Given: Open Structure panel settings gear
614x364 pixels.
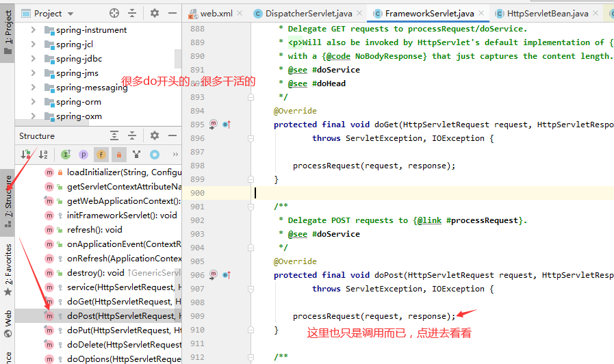Looking at the screenshot, I should coord(155,135).
